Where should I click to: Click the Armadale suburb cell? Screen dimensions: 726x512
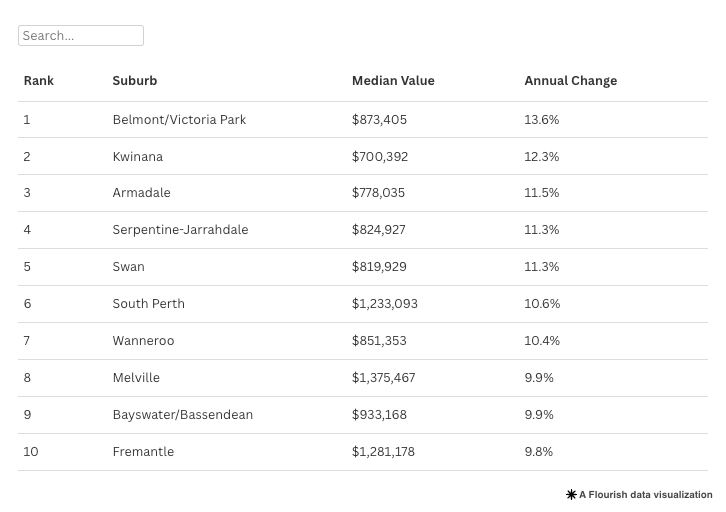(141, 193)
